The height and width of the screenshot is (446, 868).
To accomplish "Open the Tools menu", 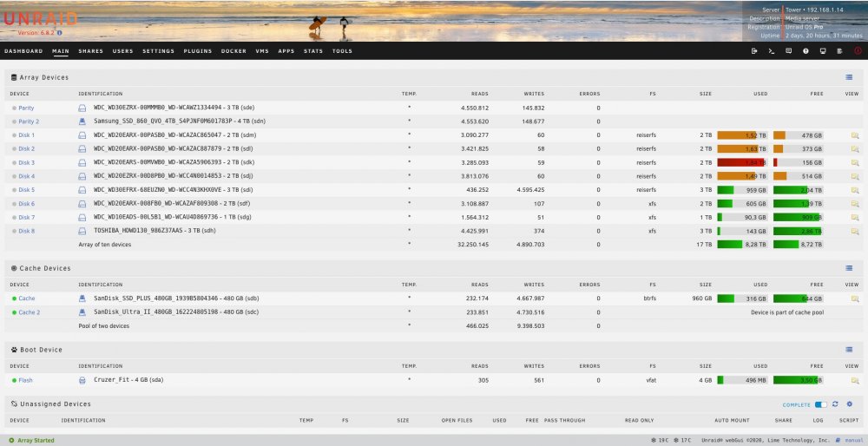I will pos(342,51).
